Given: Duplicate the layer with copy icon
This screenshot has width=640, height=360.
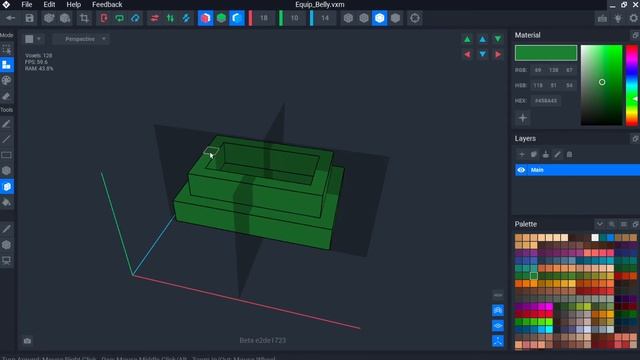Looking at the screenshot, I should pyautogui.click(x=533, y=154).
